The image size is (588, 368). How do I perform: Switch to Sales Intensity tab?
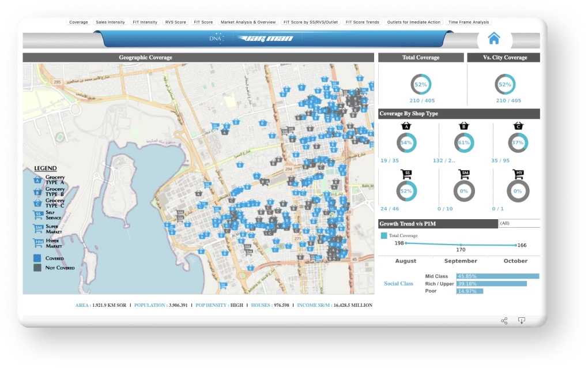[110, 22]
